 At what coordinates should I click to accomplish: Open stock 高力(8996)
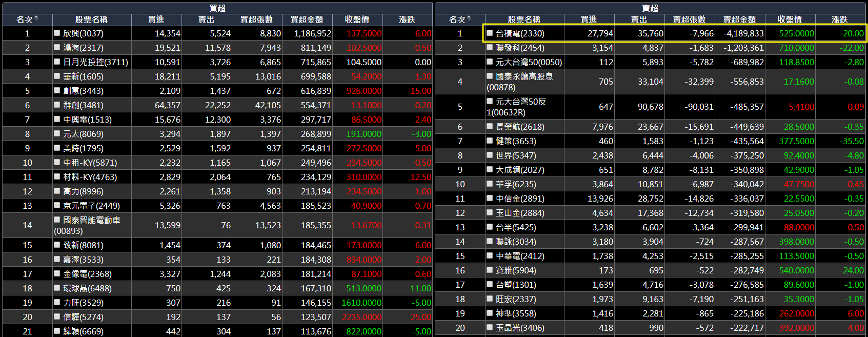(83, 191)
